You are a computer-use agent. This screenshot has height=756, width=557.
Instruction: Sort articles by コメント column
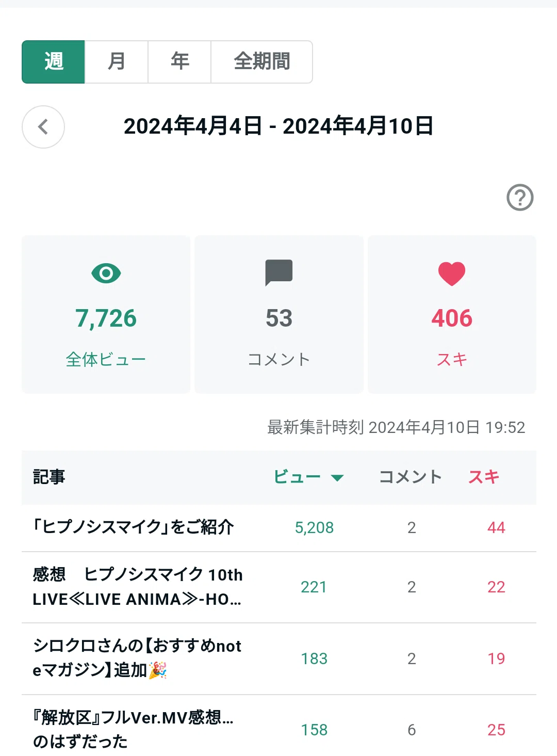click(411, 477)
